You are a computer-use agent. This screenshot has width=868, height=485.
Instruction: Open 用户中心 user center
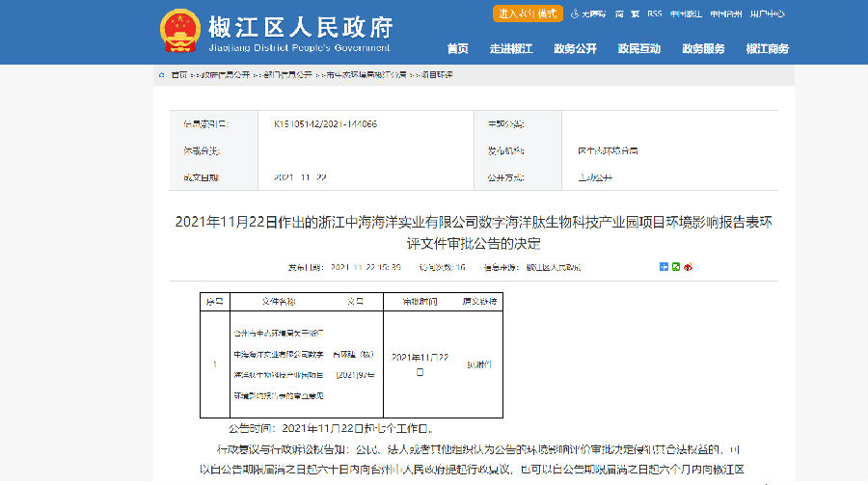click(767, 14)
